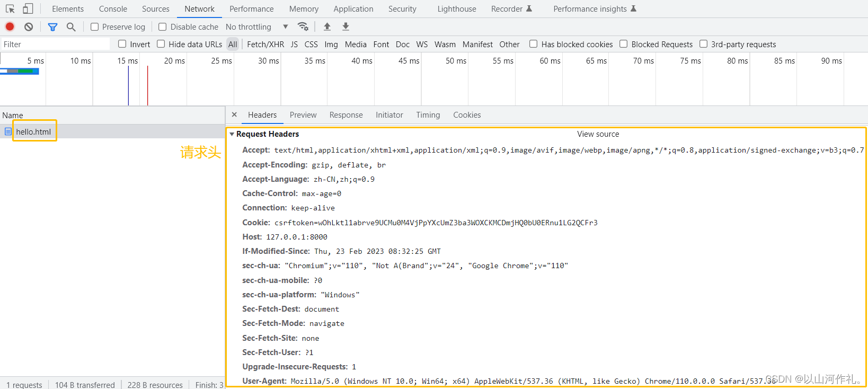Click the Performance insights flask icon

click(x=633, y=8)
